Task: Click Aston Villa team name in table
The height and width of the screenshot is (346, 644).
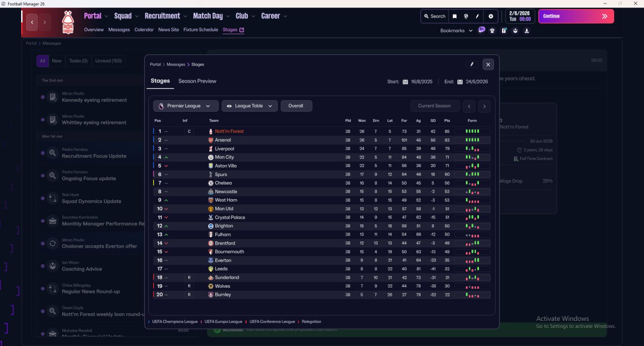Action: (225, 166)
